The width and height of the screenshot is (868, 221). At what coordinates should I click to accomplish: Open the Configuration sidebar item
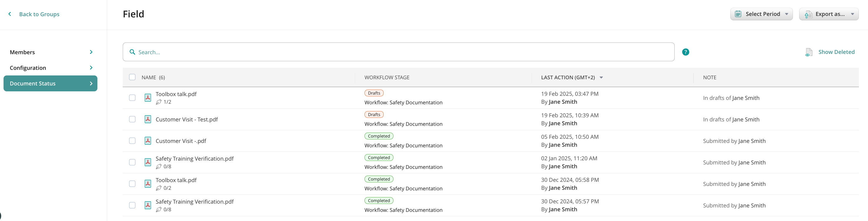(x=51, y=68)
